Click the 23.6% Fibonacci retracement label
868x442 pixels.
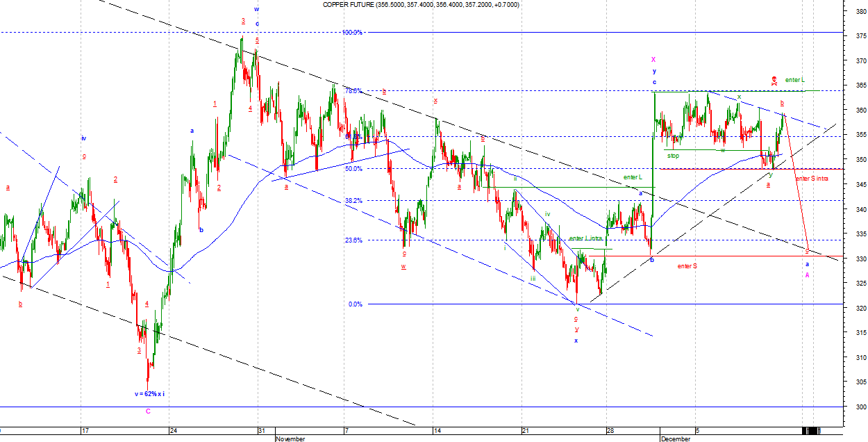pos(353,240)
